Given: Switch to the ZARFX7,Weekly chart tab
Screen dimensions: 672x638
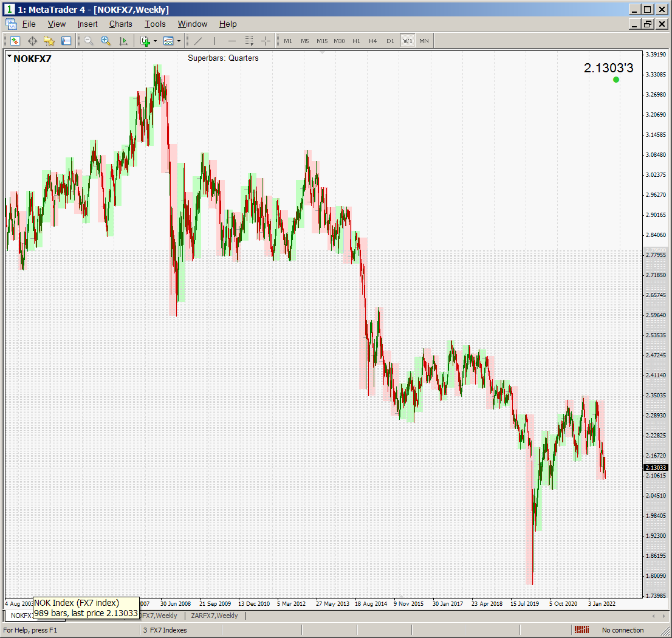Looking at the screenshot, I should point(214,616).
